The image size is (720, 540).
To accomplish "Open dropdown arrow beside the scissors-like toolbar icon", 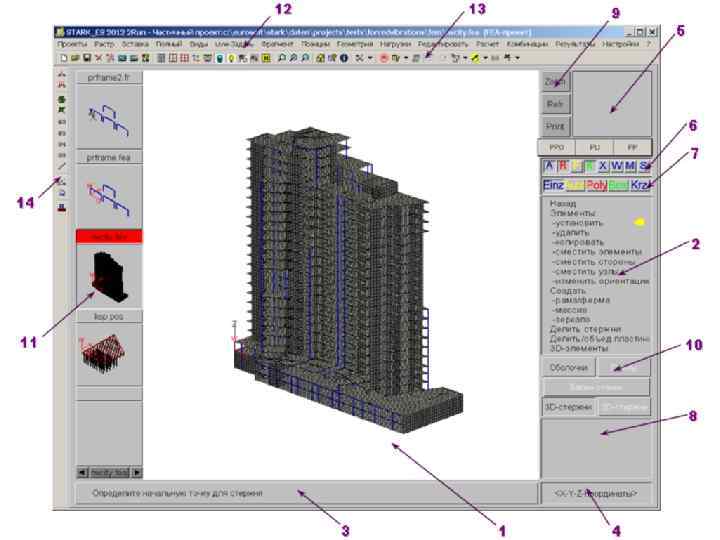I will point(370,58).
